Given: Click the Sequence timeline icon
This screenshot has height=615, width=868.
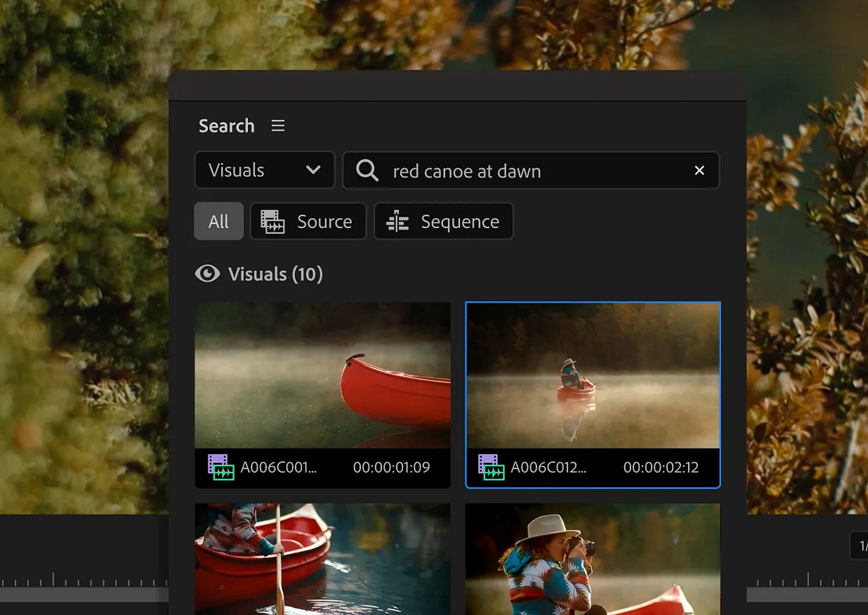Looking at the screenshot, I should click(397, 222).
